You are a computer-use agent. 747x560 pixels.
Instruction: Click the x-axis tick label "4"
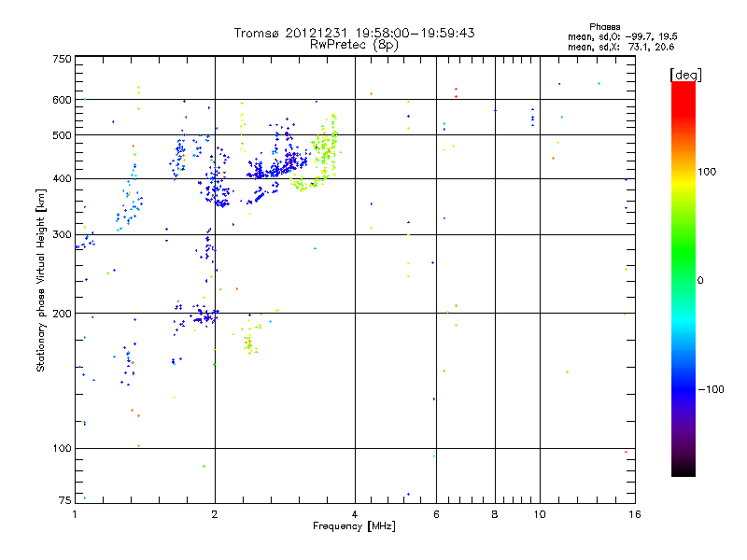[355, 514]
